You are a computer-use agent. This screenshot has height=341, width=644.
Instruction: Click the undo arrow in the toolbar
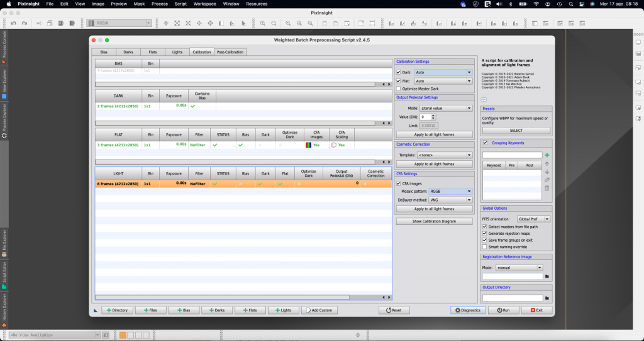[x=13, y=23]
